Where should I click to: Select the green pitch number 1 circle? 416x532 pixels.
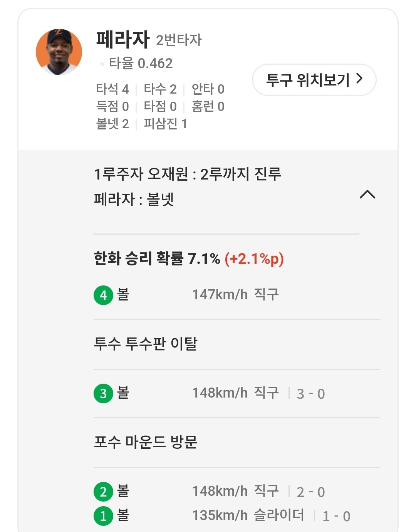[x=103, y=516]
